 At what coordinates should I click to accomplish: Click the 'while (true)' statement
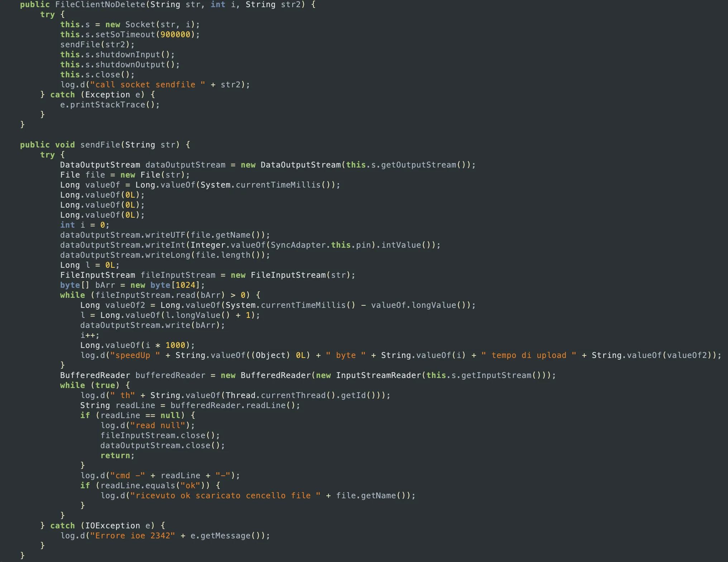point(90,386)
